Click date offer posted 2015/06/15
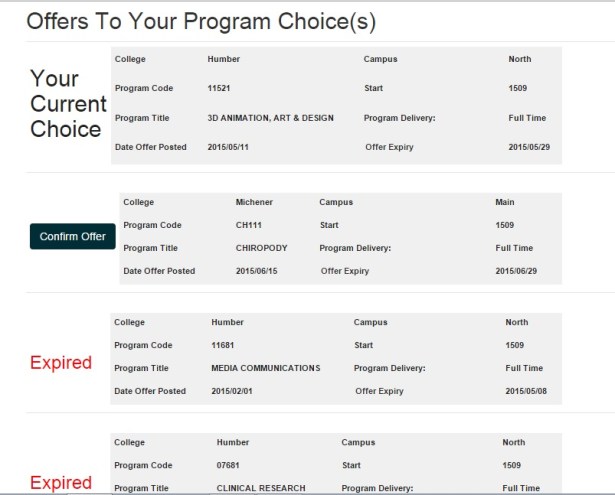Screen dimensions: 615x495 (256, 271)
